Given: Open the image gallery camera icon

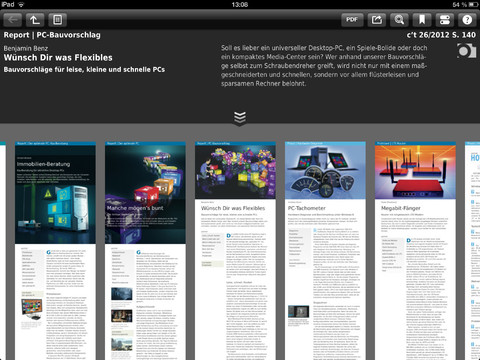Looking at the screenshot, I should (x=467, y=51).
